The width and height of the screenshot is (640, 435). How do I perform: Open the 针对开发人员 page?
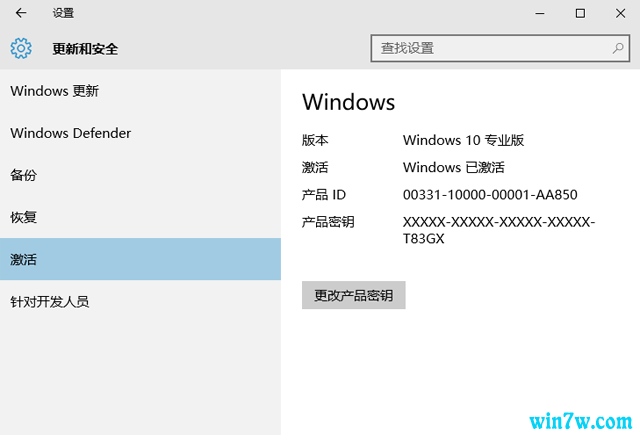[50, 301]
